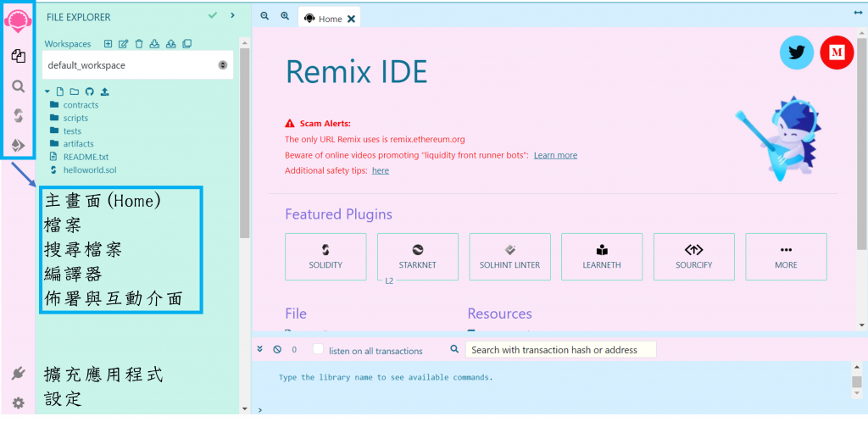Image resolution: width=868 pixels, height=422 pixels.
Task: Open the Solidity compiler sidebar icon
Action: point(19,115)
